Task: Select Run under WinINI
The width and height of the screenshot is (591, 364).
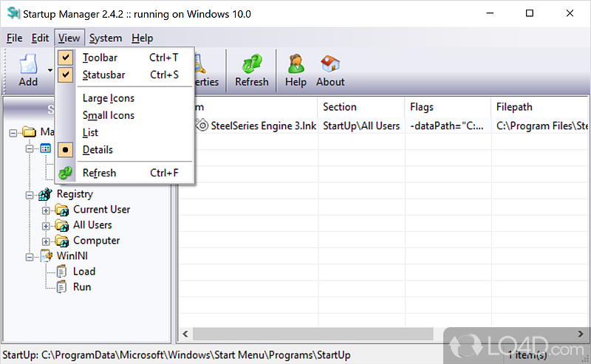Action: 82,286
